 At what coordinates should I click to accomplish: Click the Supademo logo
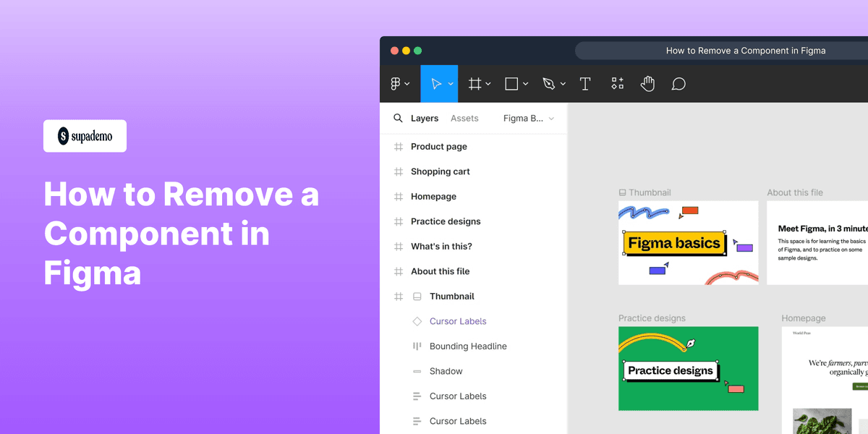(85, 136)
